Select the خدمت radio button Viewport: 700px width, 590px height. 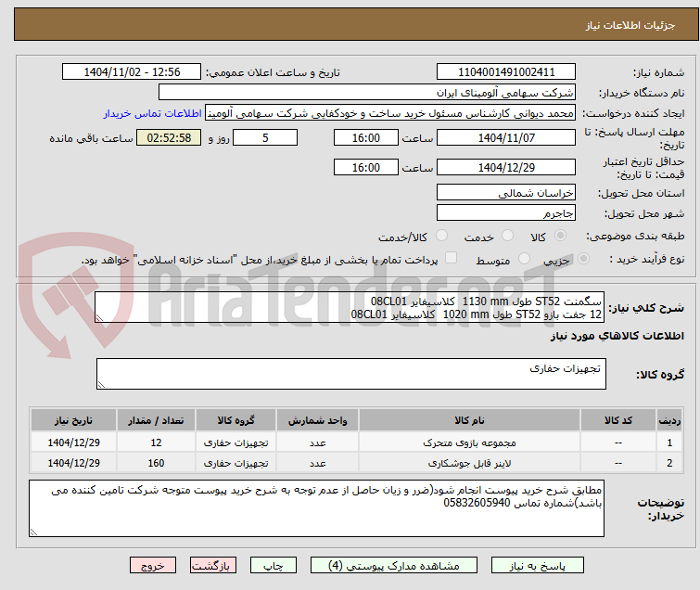[507, 236]
